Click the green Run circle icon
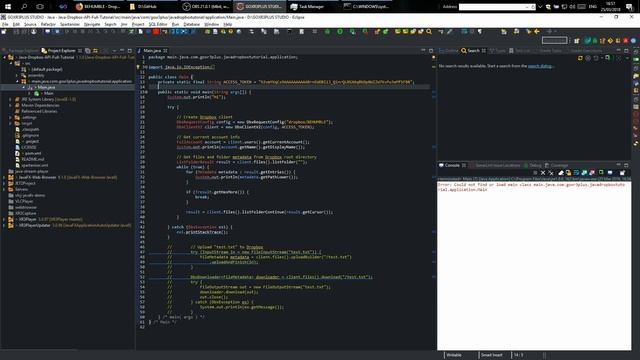 point(340,32)
